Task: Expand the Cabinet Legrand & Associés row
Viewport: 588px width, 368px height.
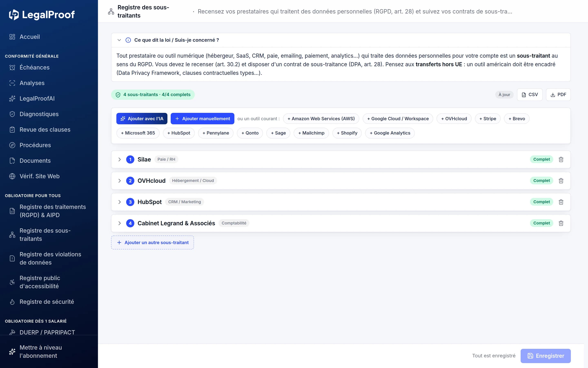Action: [x=120, y=223]
